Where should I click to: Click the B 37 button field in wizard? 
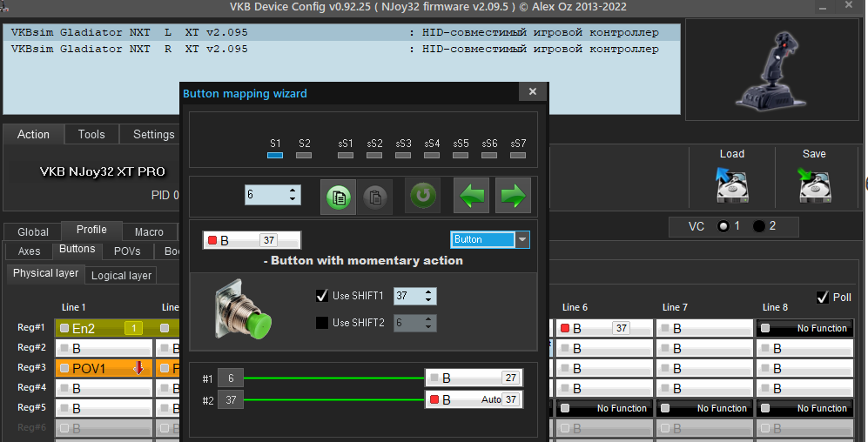252,240
